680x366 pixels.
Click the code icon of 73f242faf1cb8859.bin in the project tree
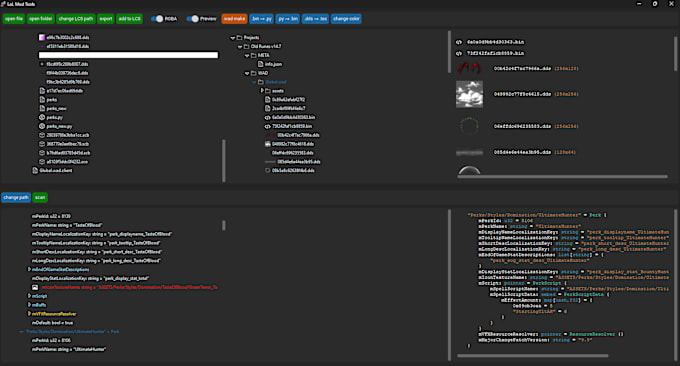[x=268, y=126]
